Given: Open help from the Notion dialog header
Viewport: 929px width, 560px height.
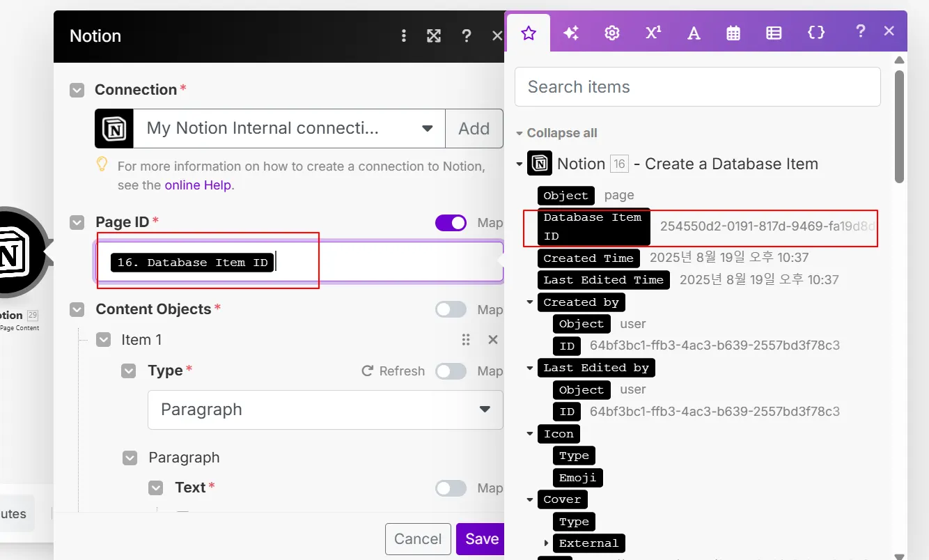Looking at the screenshot, I should pyautogui.click(x=467, y=36).
